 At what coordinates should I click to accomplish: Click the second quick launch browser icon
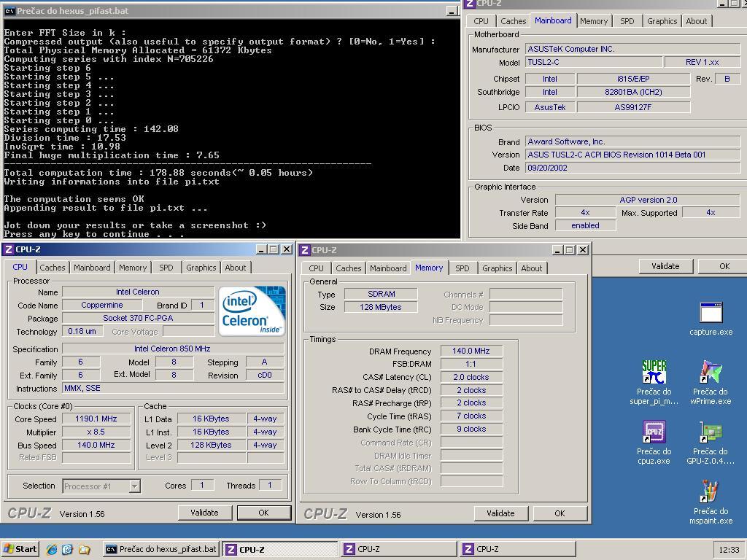tap(67, 549)
